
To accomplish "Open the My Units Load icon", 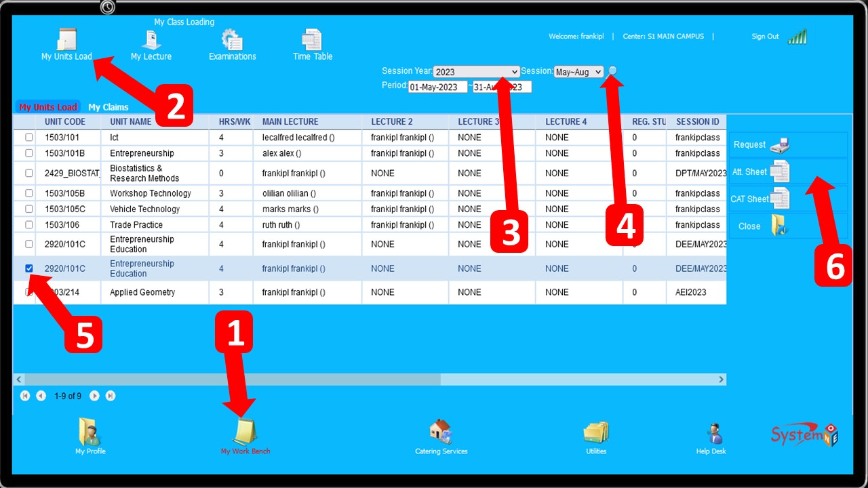I will point(67,40).
